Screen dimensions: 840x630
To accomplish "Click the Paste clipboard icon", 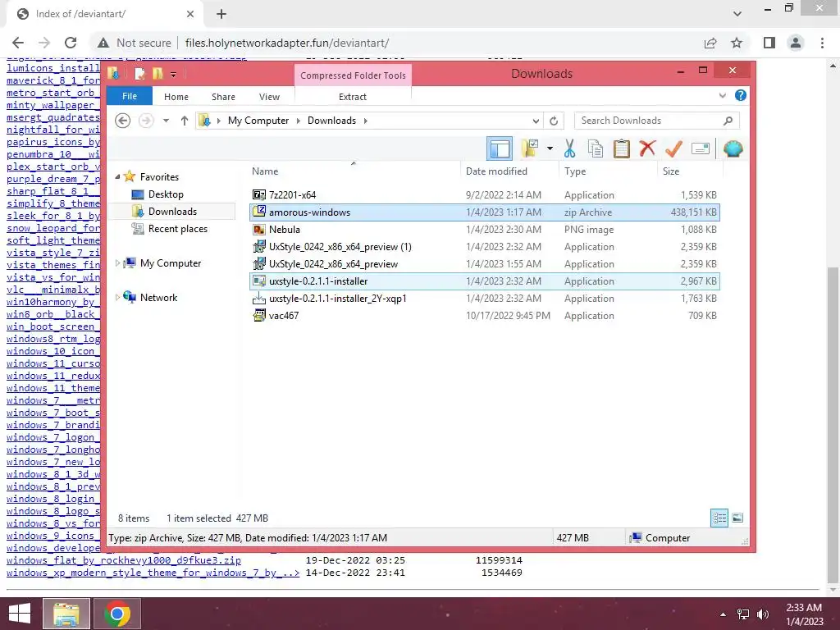I will (622, 148).
